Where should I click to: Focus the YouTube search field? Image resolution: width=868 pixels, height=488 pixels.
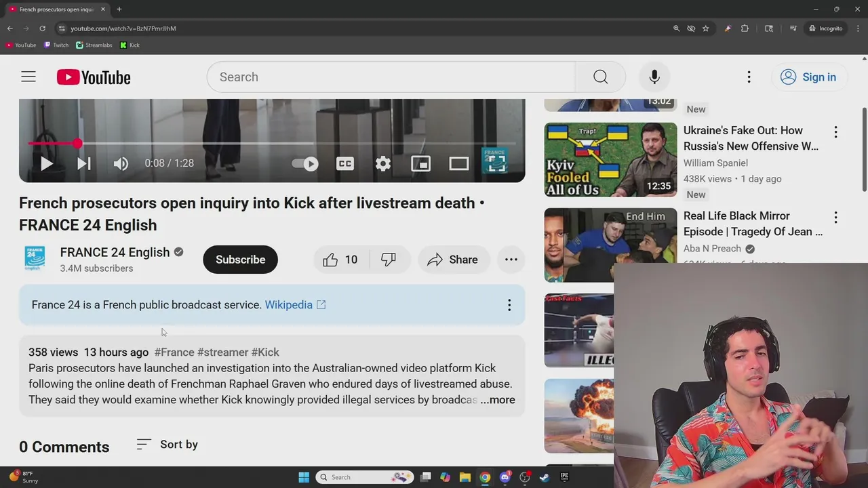click(x=391, y=77)
